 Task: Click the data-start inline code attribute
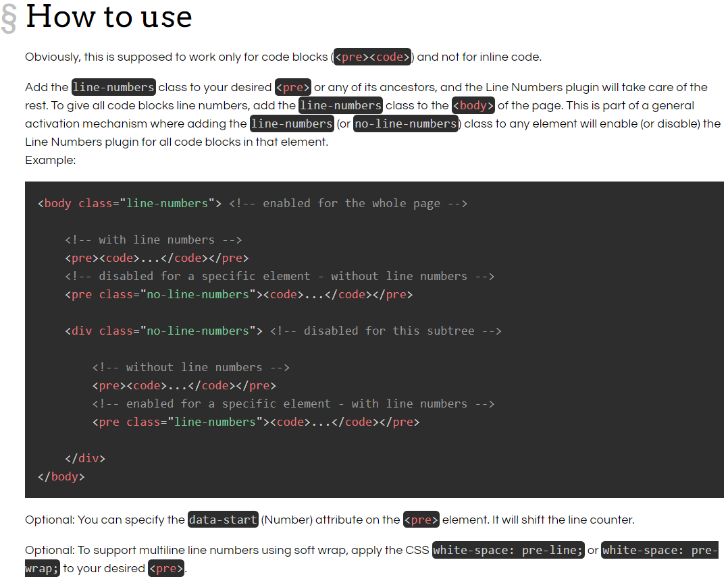pyautogui.click(x=223, y=520)
